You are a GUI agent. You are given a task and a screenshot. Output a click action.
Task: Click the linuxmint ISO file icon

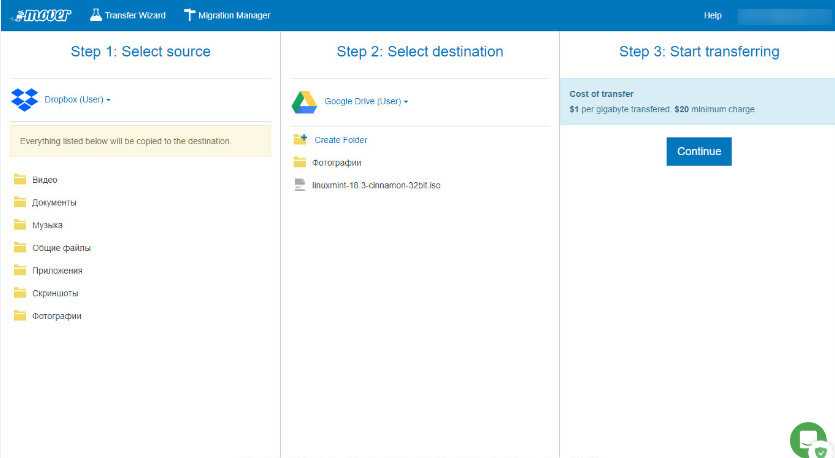coord(299,185)
